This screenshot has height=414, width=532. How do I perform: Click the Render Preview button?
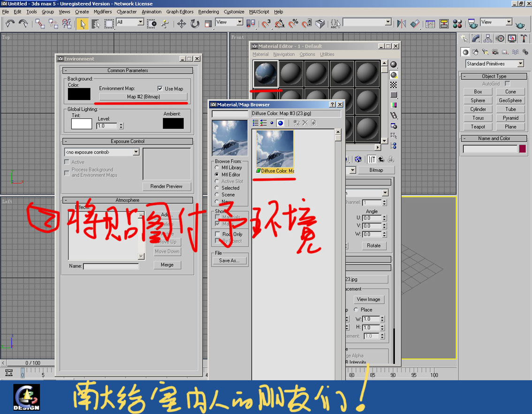pyautogui.click(x=166, y=186)
